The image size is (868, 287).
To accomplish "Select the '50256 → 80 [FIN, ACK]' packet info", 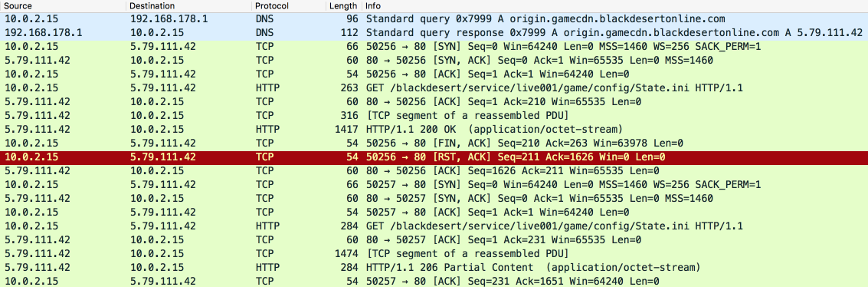I will [x=525, y=143].
